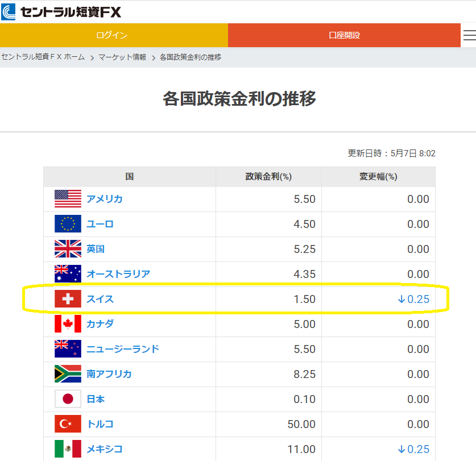This screenshot has height=461, width=476.
Task: Click ユーロ rate value 4.50
Action: pyautogui.click(x=304, y=225)
